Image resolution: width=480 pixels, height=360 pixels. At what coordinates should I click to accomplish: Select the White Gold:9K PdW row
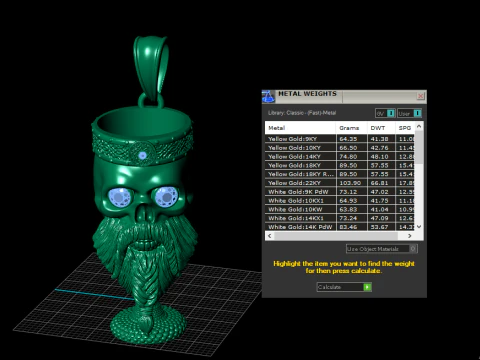click(340, 192)
